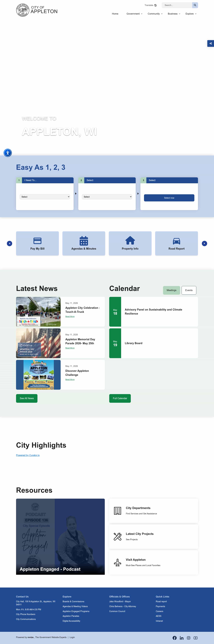214x644 pixels.
Task: Click the Full Calendar button
Action: click(x=120, y=398)
